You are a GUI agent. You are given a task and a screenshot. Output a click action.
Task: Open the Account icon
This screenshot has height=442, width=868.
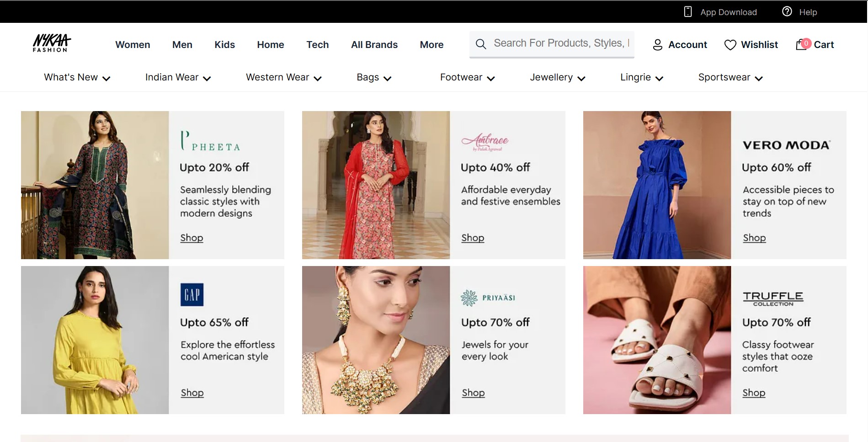coord(658,44)
